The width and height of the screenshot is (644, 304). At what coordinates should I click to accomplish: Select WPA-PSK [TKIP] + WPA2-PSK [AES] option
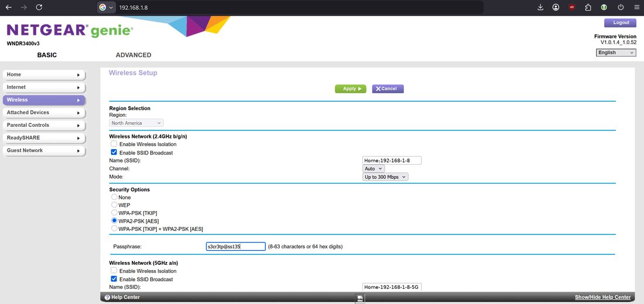tap(114, 228)
